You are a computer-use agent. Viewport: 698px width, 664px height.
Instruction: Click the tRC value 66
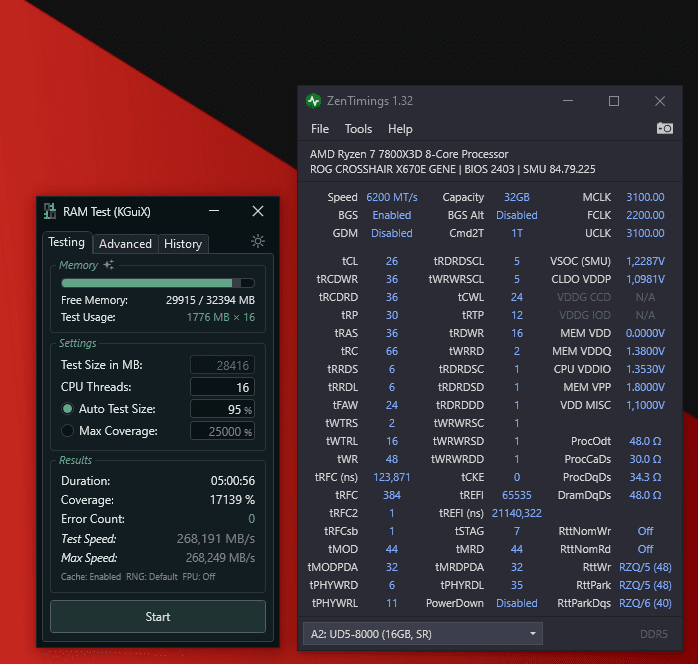pos(392,351)
